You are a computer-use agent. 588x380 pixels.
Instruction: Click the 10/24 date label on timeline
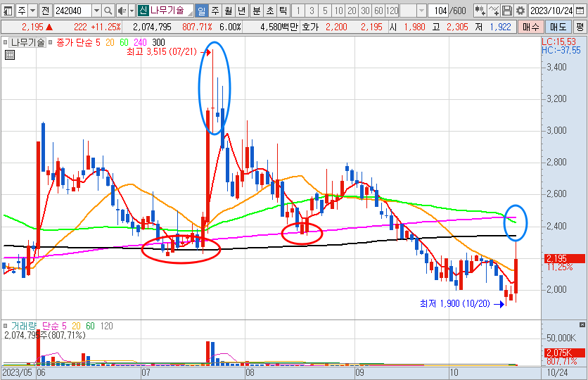pos(557,372)
